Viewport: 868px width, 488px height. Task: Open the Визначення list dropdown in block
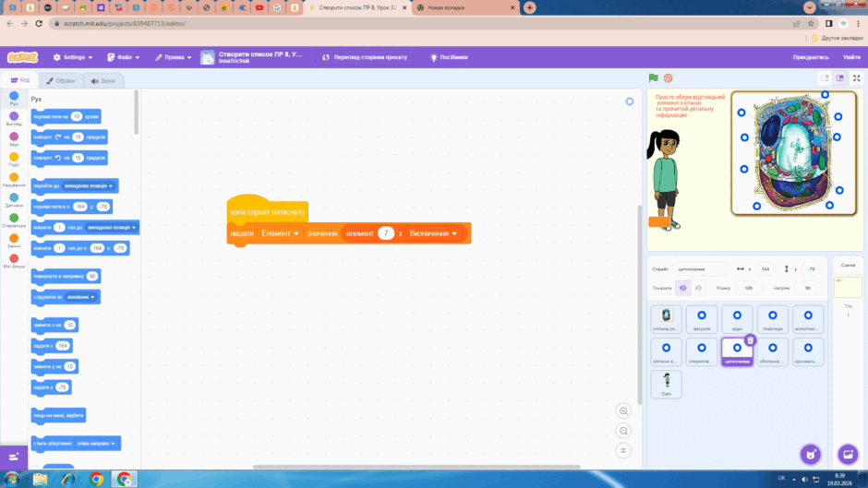(433, 233)
